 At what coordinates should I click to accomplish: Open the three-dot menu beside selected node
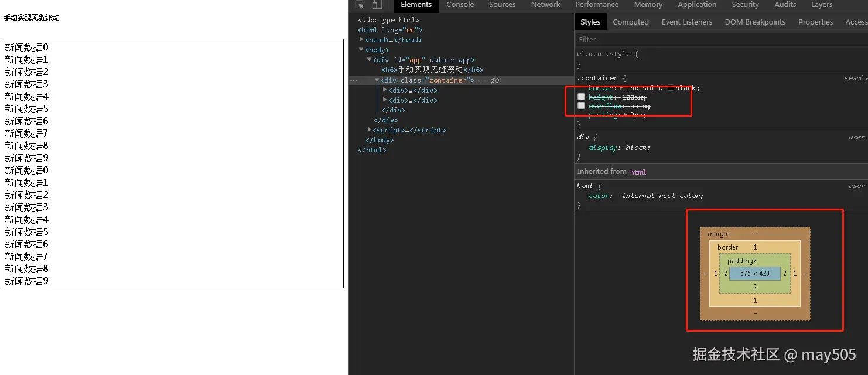[353, 80]
